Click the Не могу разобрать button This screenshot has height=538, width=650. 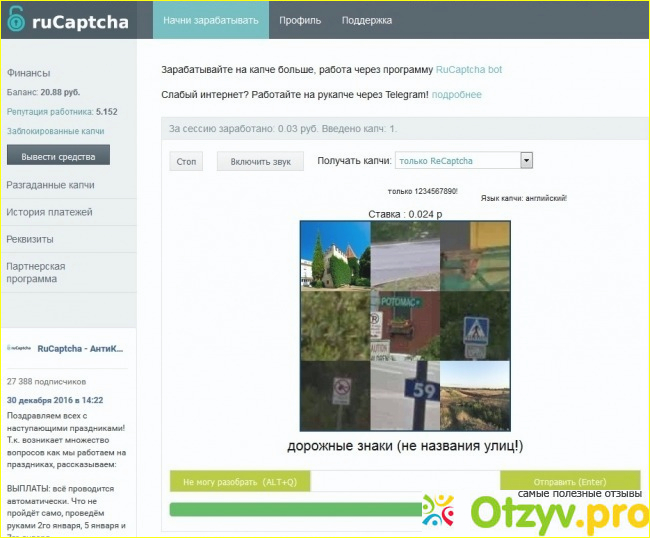pyautogui.click(x=240, y=482)
